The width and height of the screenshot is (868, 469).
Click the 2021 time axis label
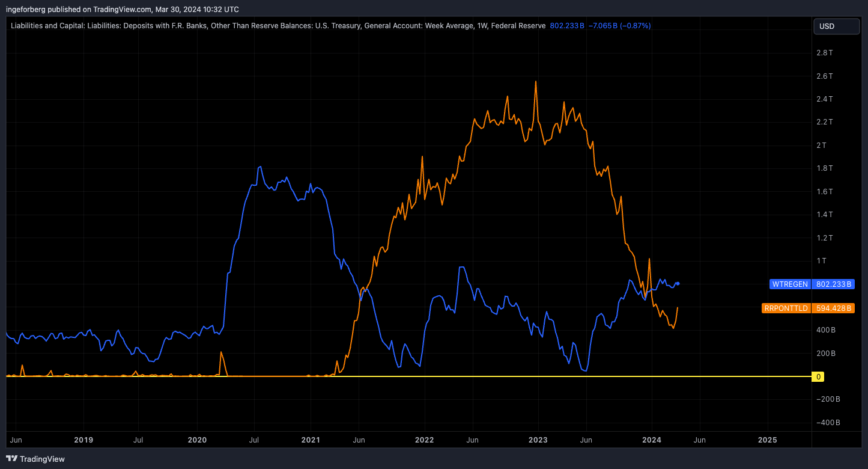311,440
